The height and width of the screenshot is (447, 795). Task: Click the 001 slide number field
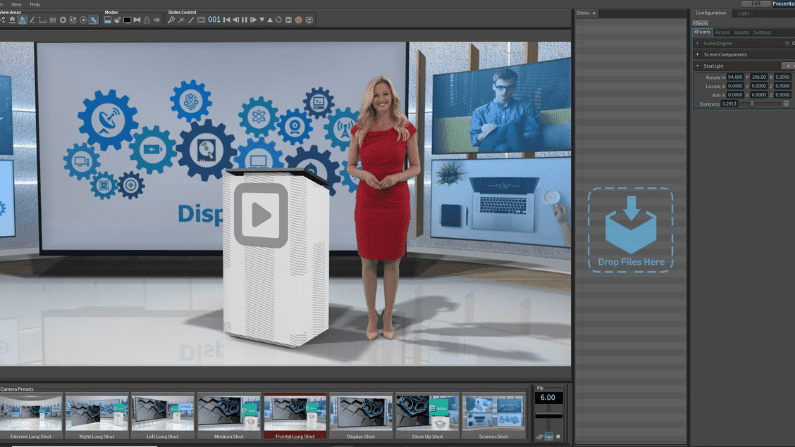(214, 19)
